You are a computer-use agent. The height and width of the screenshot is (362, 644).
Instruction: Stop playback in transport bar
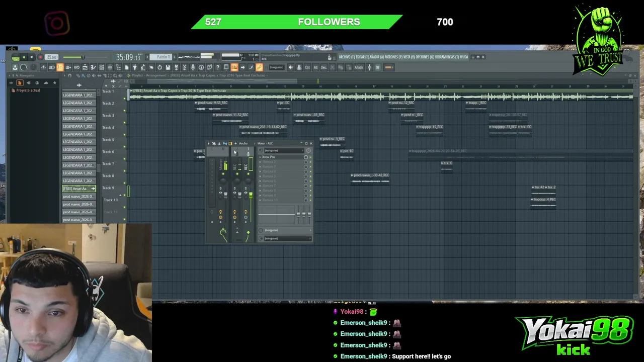31,57
